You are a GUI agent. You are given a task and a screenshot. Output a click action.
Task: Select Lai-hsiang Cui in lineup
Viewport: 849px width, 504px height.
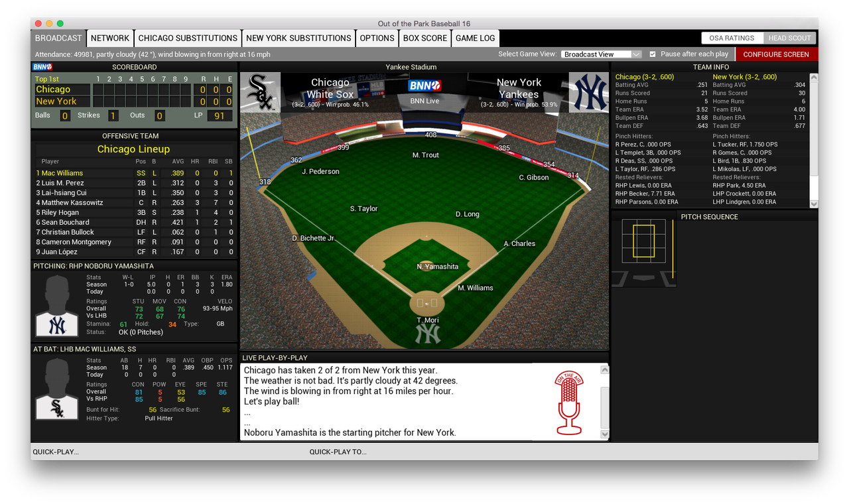tap(135, 193)
